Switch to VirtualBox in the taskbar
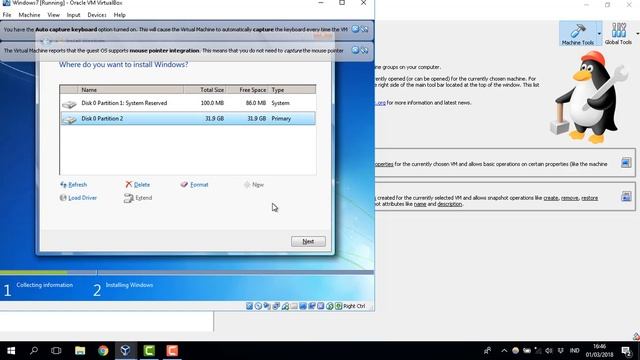 point(126,351)
